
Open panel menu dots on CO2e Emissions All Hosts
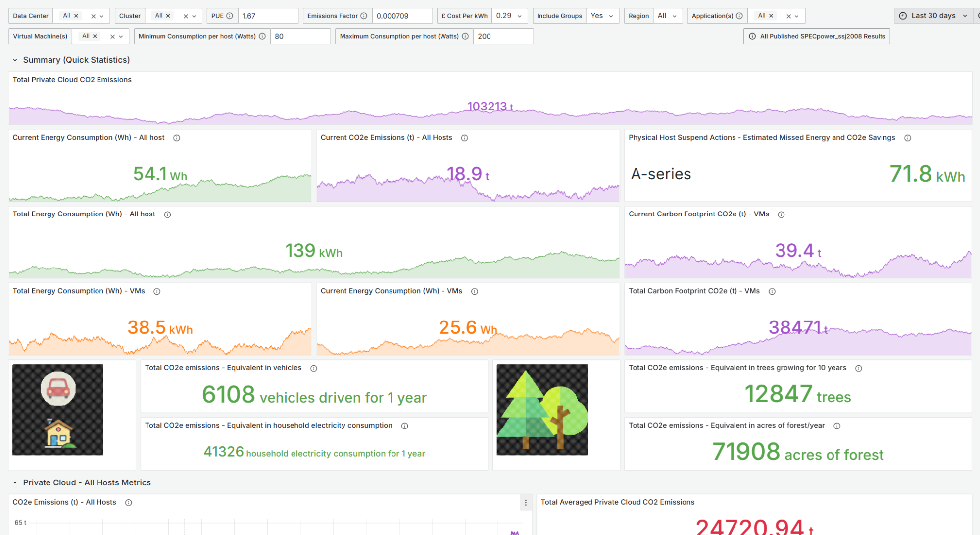526,503
